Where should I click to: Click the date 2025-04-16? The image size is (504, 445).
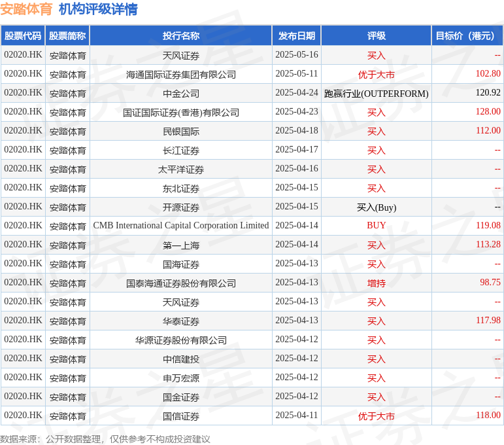click(x=297, y=169)
